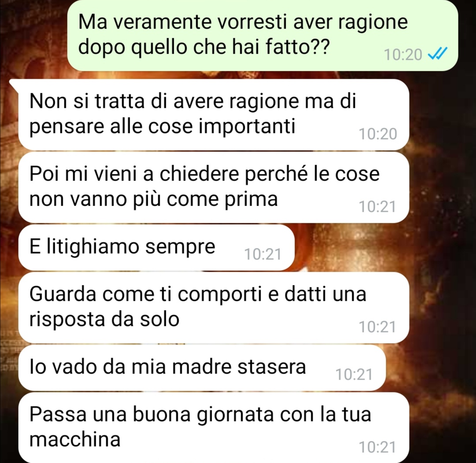
Task: Select the 'Ma veramente vorresti aver ragione' message
Action: (x=262, y=35)
